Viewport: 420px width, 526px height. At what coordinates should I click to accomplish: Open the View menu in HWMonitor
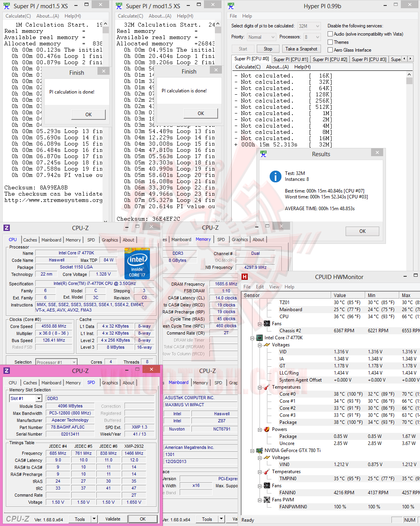point(274,287)
